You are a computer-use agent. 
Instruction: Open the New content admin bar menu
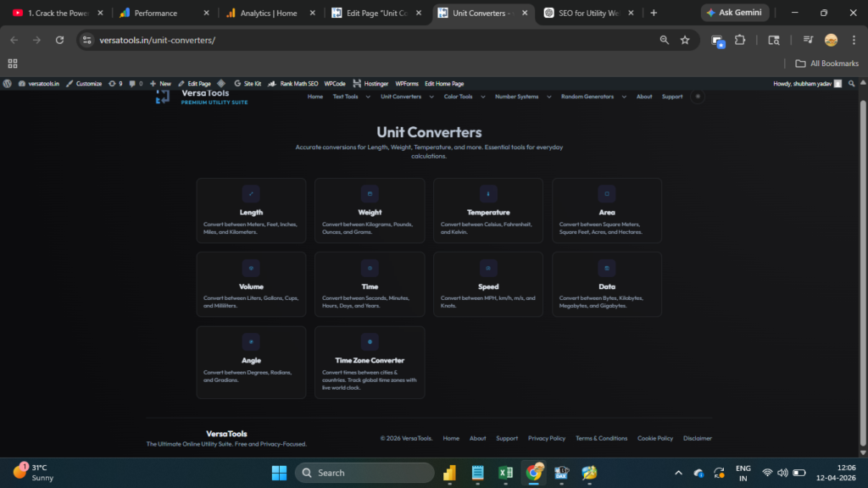click(160, 84)
